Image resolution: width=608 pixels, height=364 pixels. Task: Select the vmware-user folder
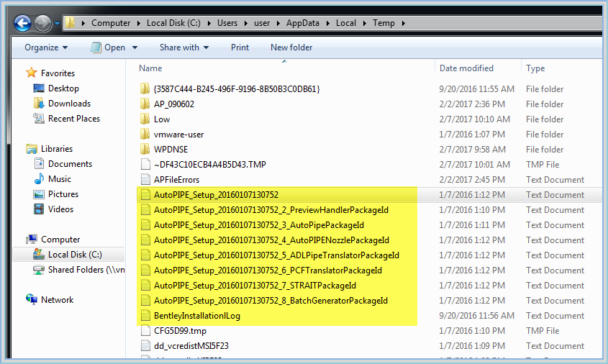coord(178,135)
